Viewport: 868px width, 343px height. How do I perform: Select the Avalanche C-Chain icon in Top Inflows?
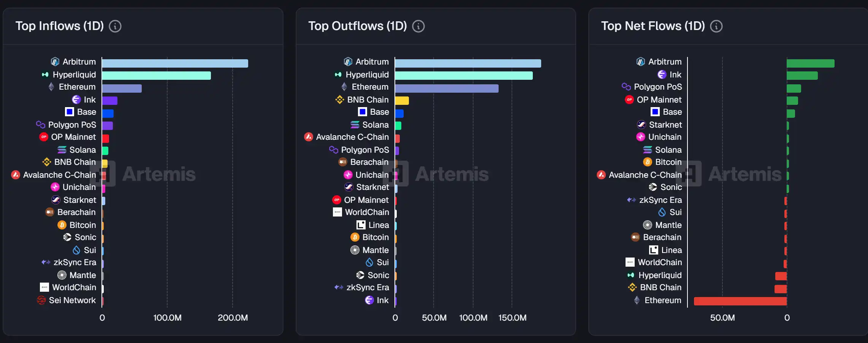pos(16,175)
